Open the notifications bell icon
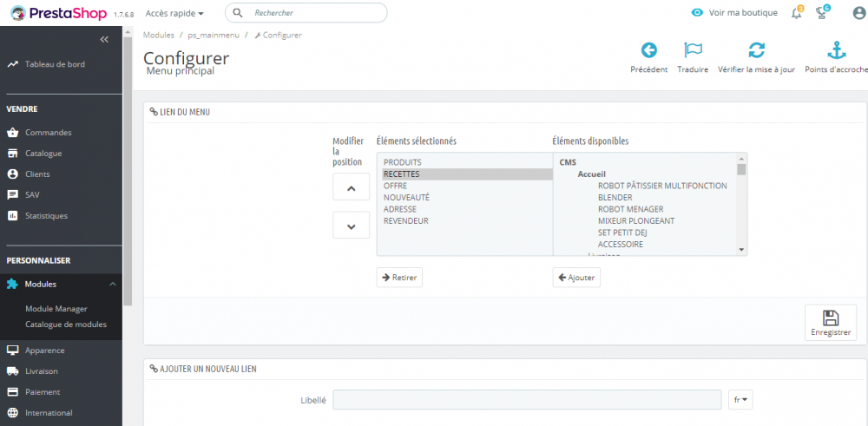Image resolution: width=868 pixels, height=426 pixels. pos(796,13)
